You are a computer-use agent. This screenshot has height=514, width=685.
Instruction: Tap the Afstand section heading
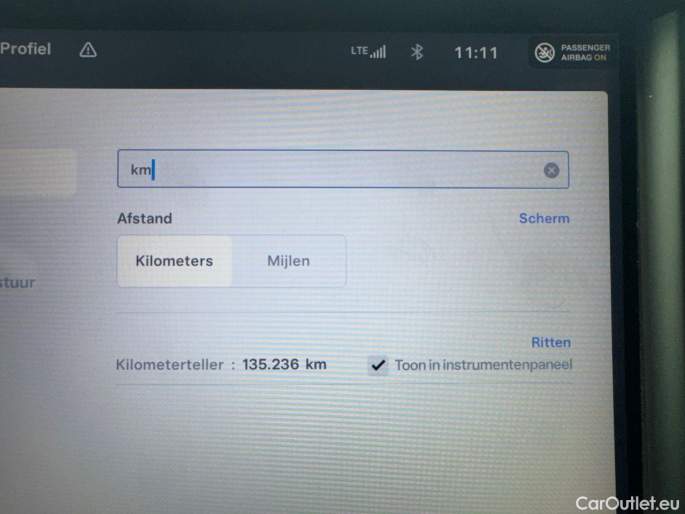(x=145, y=218)
